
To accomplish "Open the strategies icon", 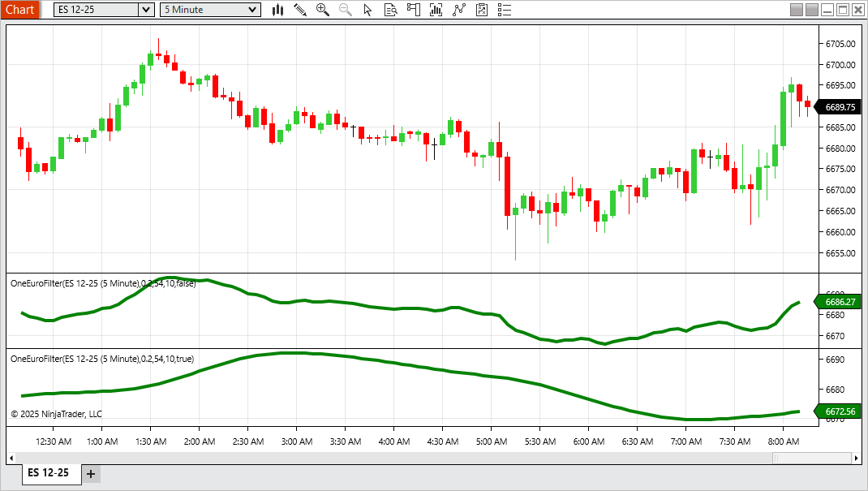I will click(459, 10).
